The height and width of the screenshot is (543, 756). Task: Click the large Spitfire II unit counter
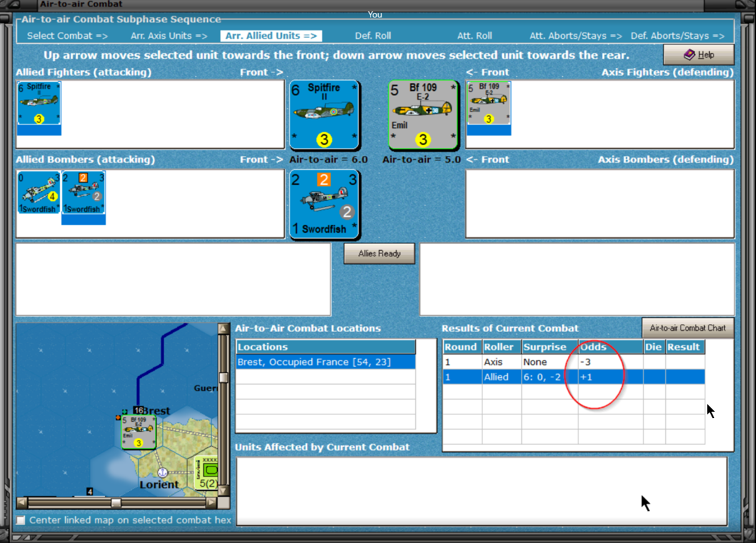click(324, 115)
